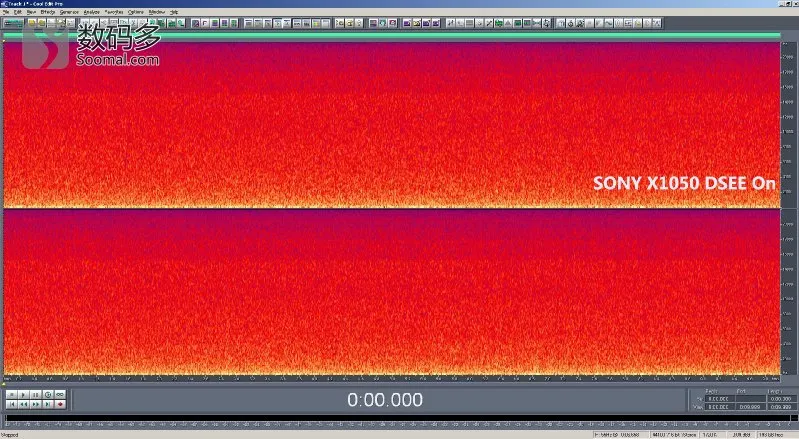Click the horizontal time ruler below the spectrogram

[391, 379]
